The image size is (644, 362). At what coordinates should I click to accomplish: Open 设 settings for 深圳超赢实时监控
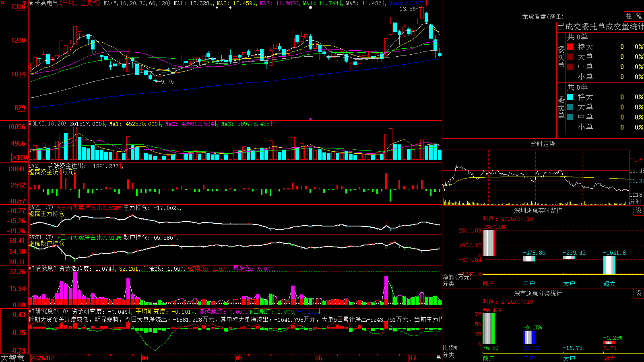click(x=639, y=210)
